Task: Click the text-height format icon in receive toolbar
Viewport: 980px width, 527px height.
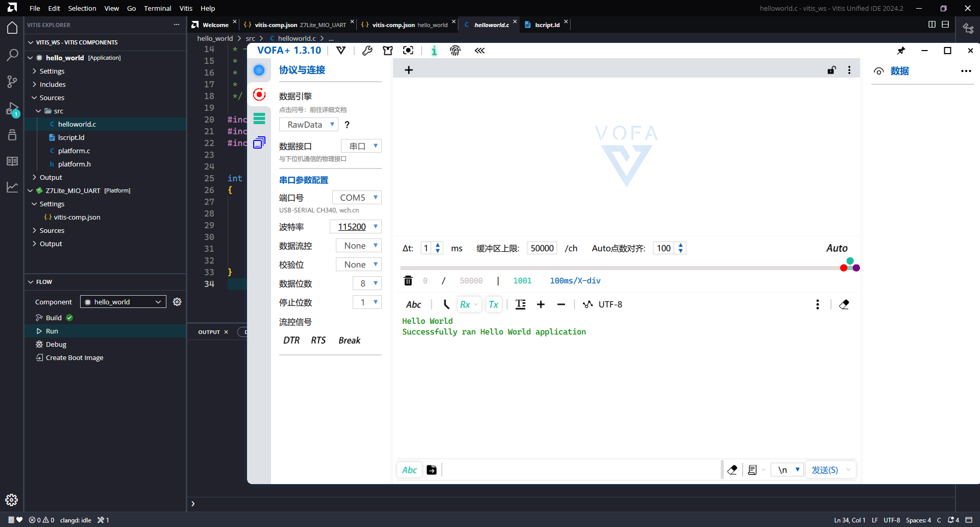Action: point(521,304)
